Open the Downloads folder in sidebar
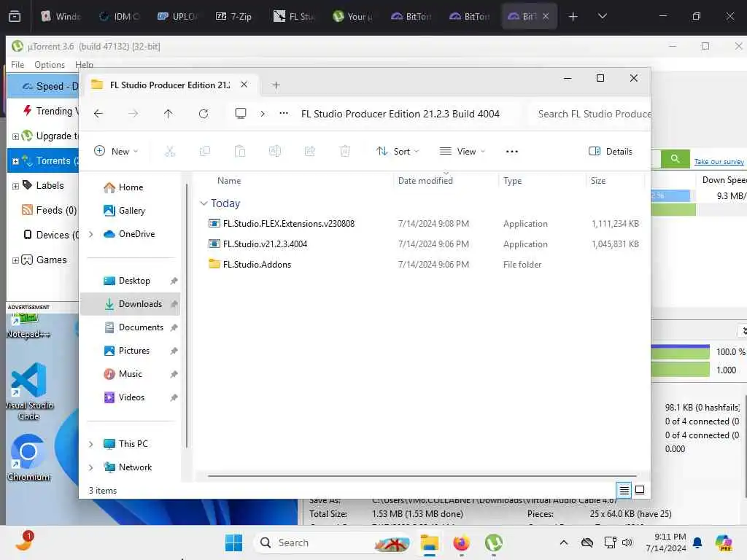 (x=130, y=304)
